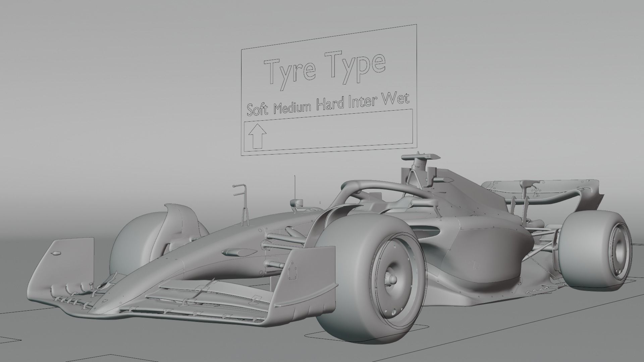The width and height of the screenshot is (644, 362).
Task: Select the "Inter" tyre option
Action: click(x=363, y=101)
